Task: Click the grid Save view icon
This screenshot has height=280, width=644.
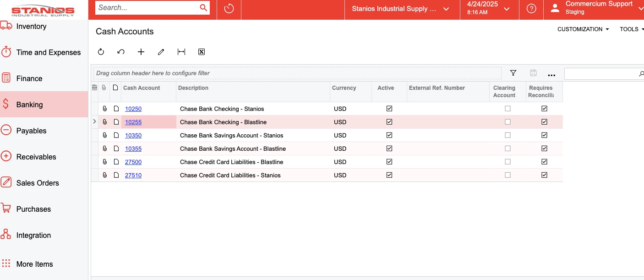Action: coord(533,73)
